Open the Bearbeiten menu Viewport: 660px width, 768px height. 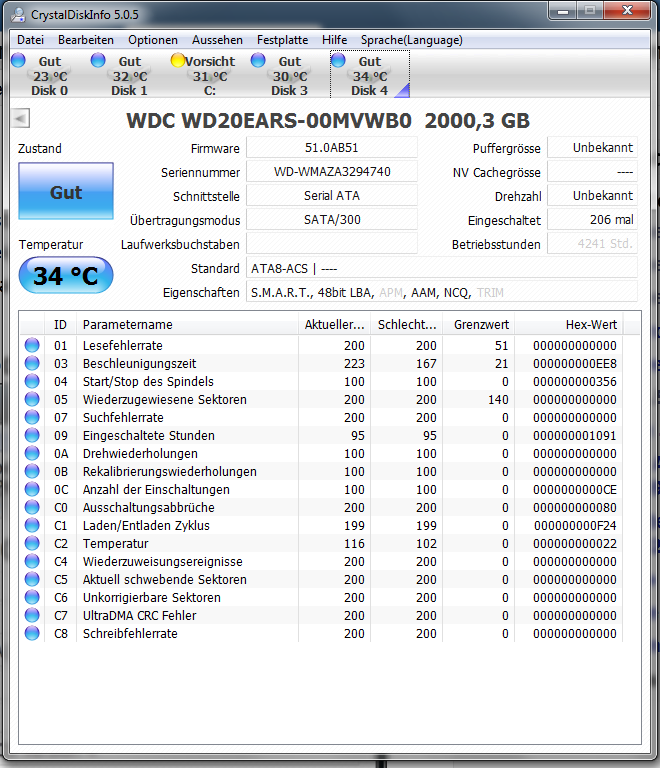(x=86, y=40)
